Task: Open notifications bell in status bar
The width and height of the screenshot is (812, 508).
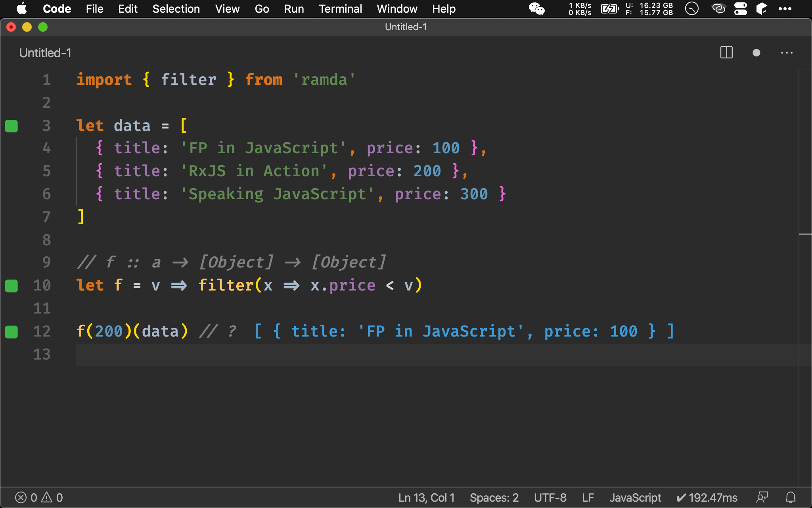Action: click(791, 498)
